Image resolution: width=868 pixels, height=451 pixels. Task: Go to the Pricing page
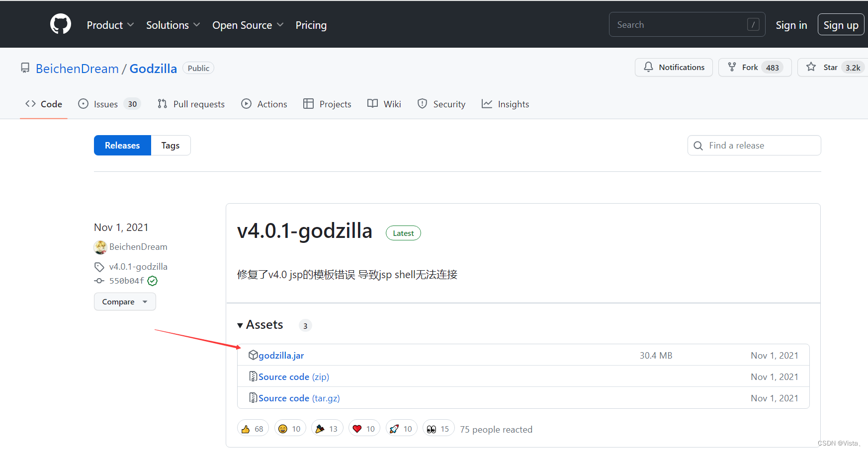311,25
